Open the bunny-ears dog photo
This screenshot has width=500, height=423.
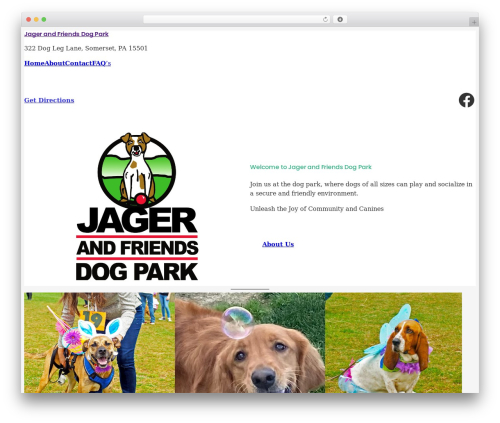click(99, 343)
